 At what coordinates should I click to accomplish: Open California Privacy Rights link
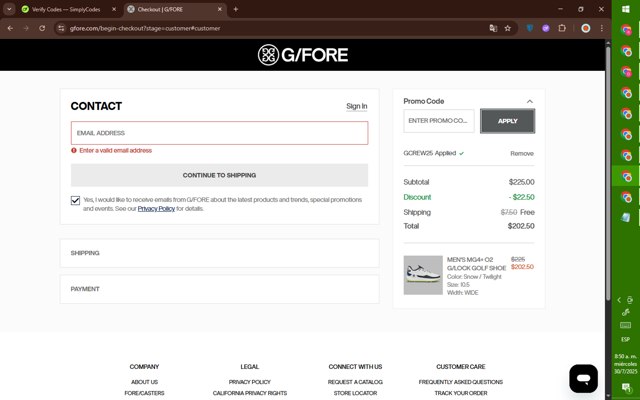point(250,393)
